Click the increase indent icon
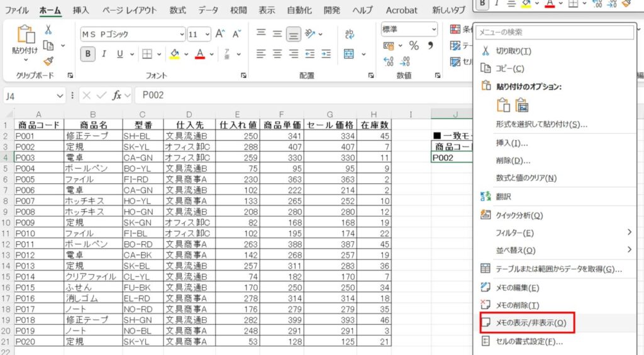The image size is (644, 355). coord(326,54)
